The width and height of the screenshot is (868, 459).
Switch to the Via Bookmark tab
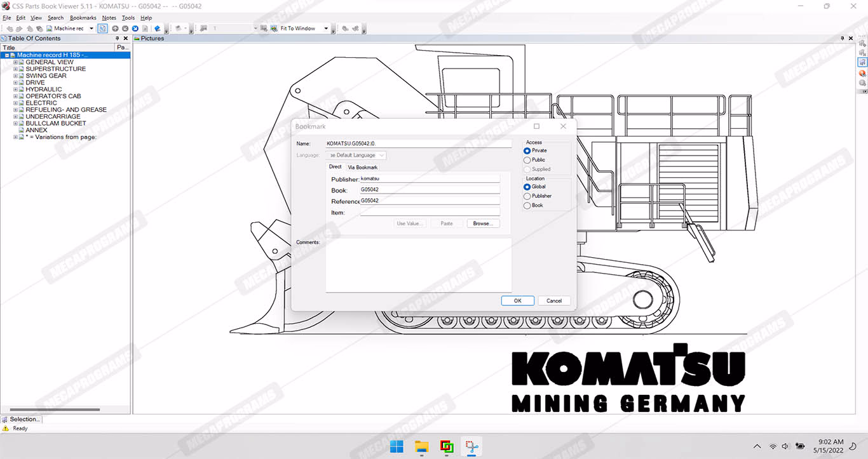(x=362, y=168)
